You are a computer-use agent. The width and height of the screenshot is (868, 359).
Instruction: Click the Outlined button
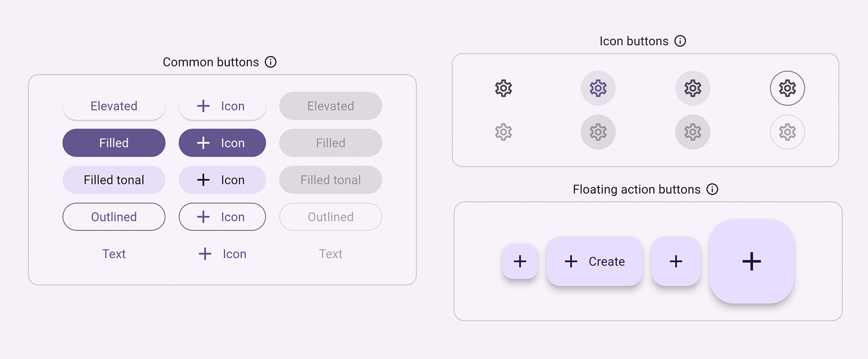[x=113, y=217]
